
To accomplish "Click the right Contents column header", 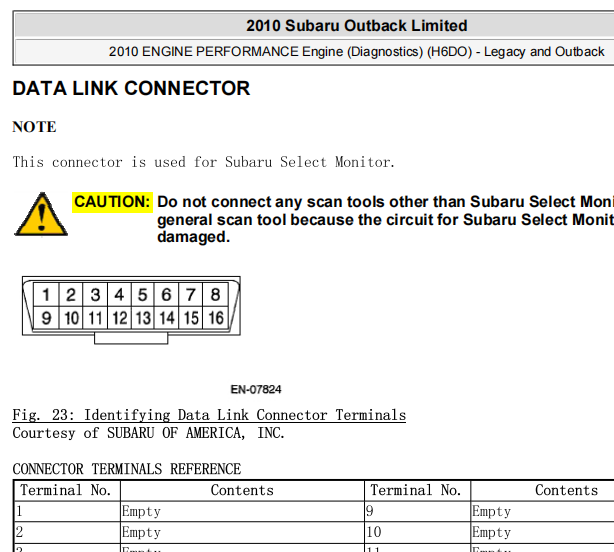I will coord(567,490).
